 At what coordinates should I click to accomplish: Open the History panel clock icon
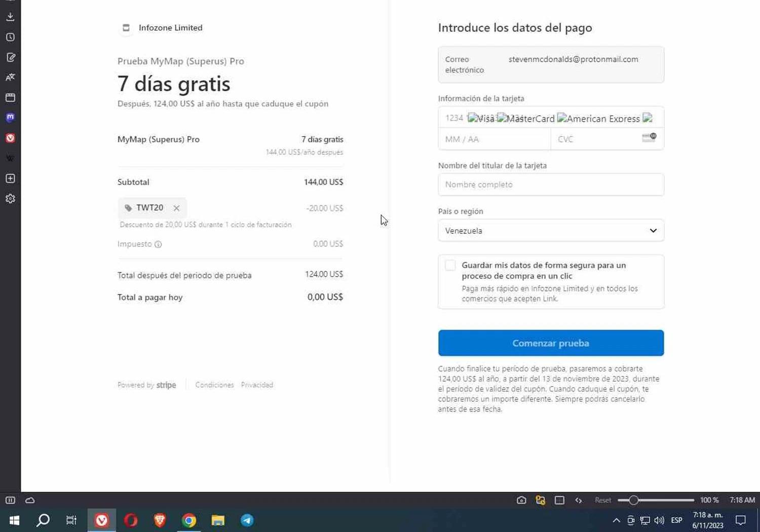click(x=10, y=37)
